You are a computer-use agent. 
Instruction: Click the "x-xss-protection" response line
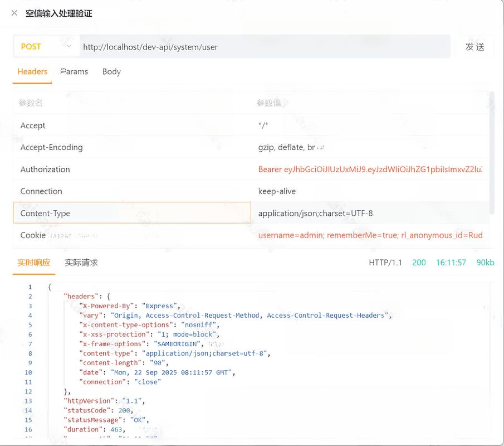pos(149,334)
